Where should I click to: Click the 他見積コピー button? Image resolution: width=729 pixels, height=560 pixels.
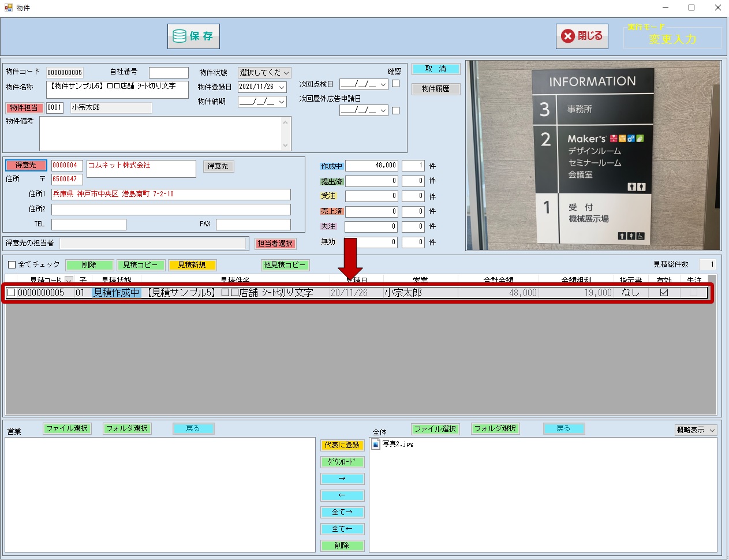click(x=285, y=265)
